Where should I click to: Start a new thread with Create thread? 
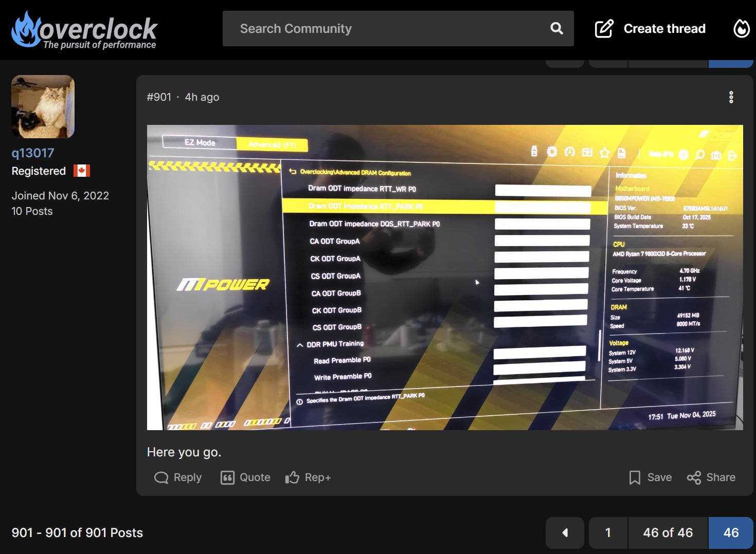pos(650,29)
